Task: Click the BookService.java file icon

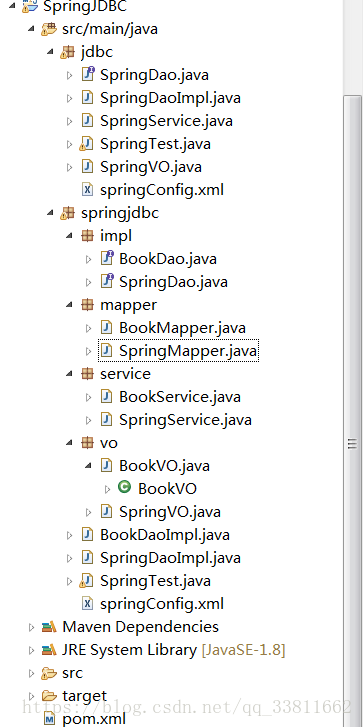Action: click(x=106, y=397)
